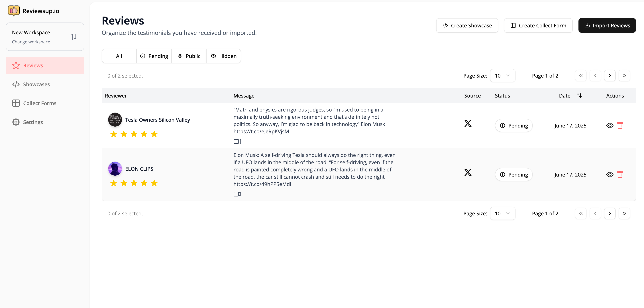Go to Showcases in the sidebar
Screen dimensions: 644x308
45,84
